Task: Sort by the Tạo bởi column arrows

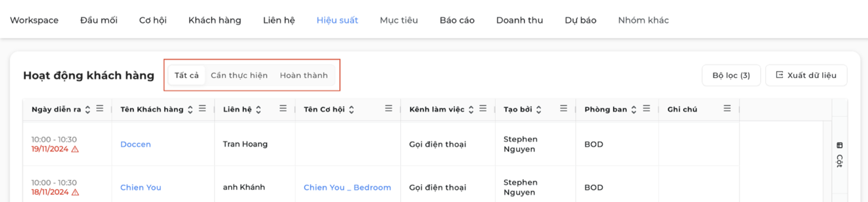Action: 538,109
